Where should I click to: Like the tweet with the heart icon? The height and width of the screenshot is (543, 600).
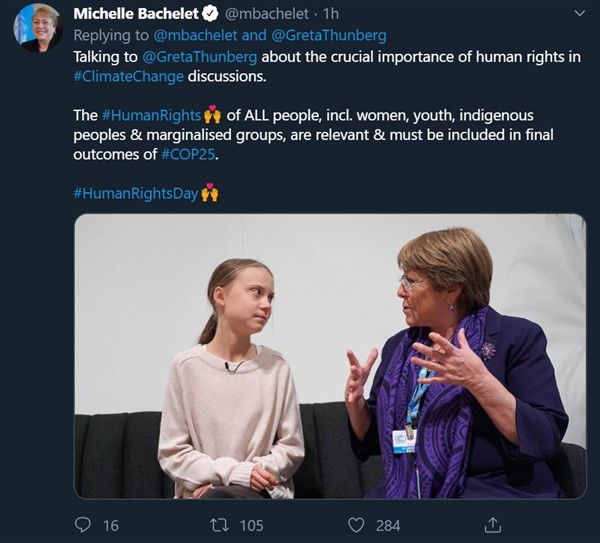(x=356, y=524)
